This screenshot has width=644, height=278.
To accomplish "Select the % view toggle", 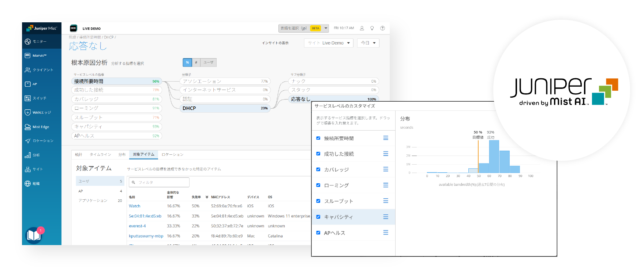I will pyautogui.click(x=187, y=63).
